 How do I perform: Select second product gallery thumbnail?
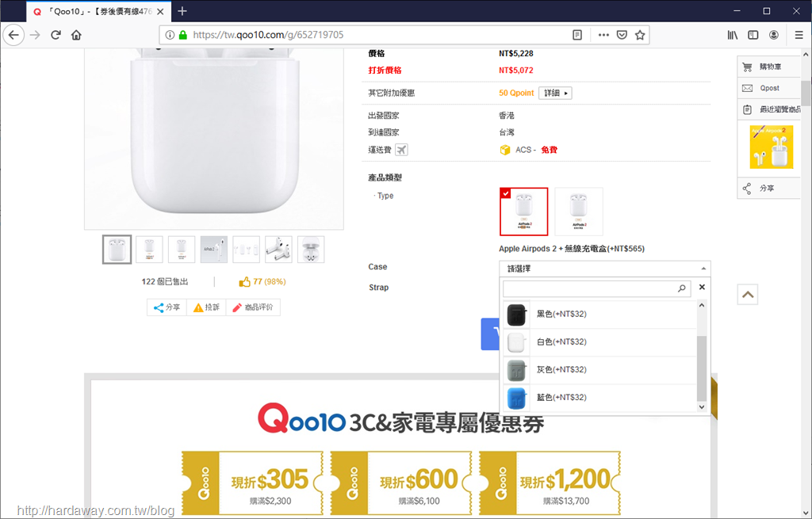point(149,250)
